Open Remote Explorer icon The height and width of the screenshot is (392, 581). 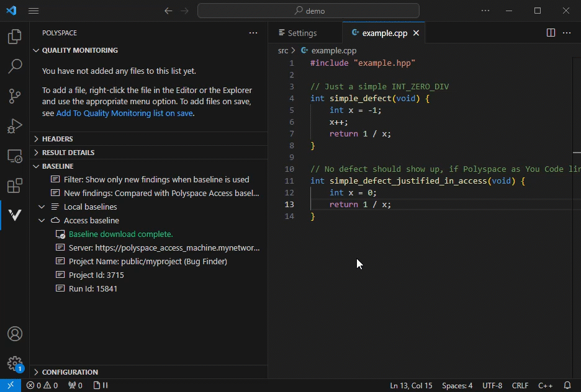coord(15,156)
